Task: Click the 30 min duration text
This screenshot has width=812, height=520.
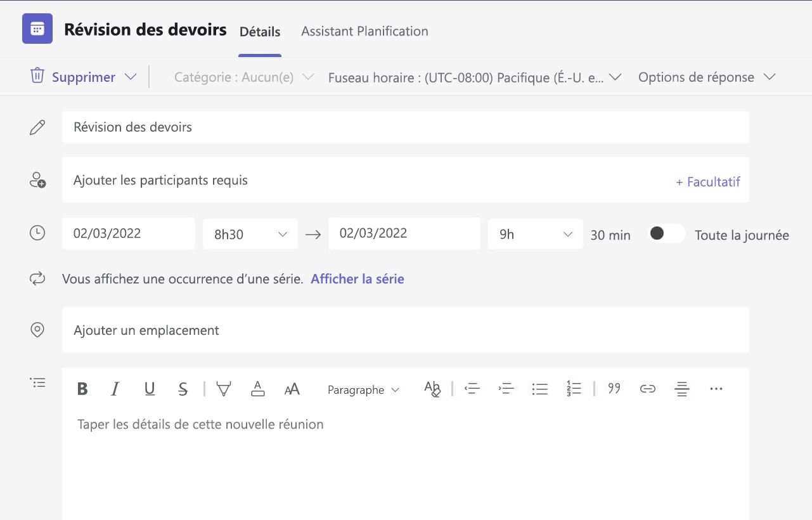Action: [610, 235]
